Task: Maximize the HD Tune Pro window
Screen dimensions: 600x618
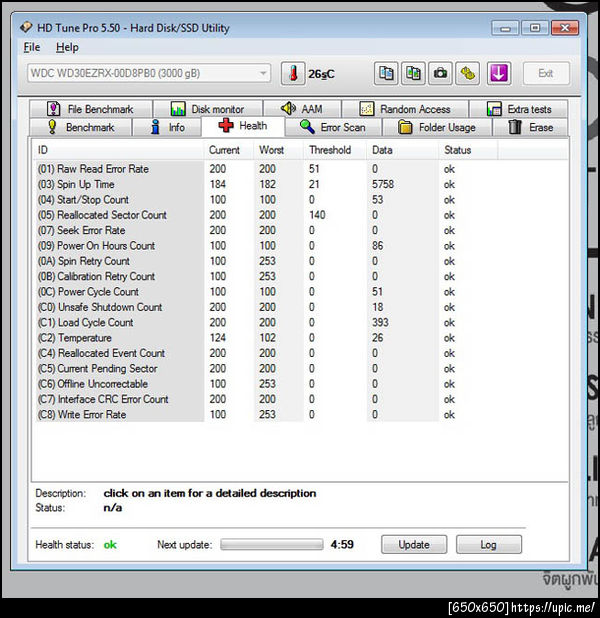Action: point(535,28)
